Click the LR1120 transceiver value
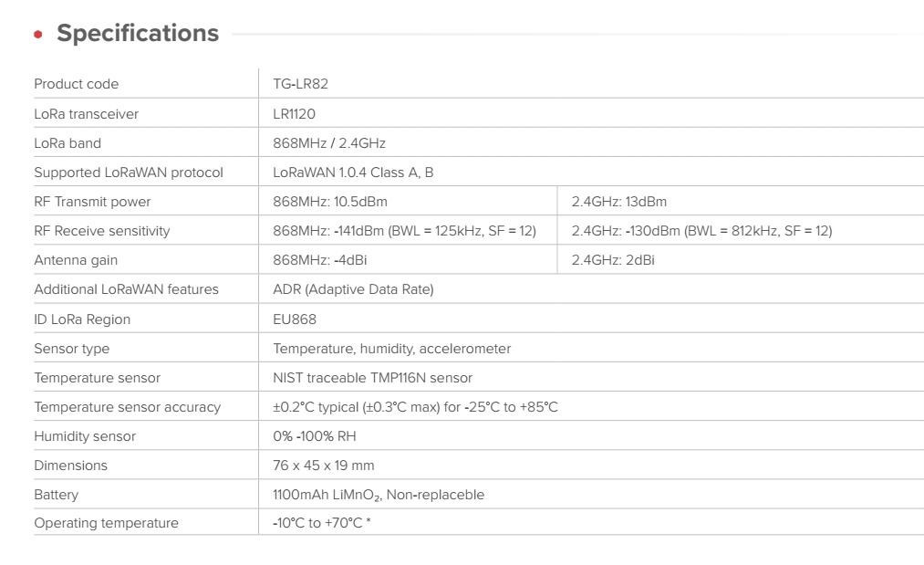 [294, 114]
